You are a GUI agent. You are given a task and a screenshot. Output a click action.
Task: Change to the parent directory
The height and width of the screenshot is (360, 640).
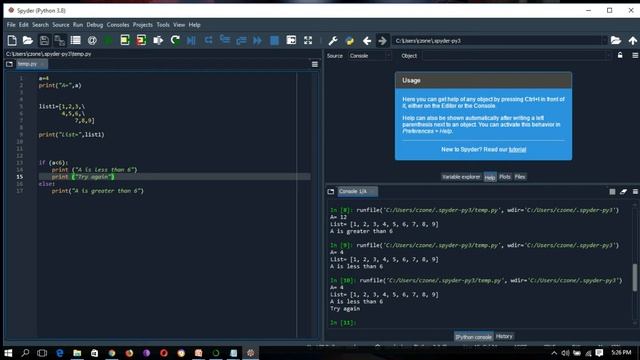tap(633, 40)
